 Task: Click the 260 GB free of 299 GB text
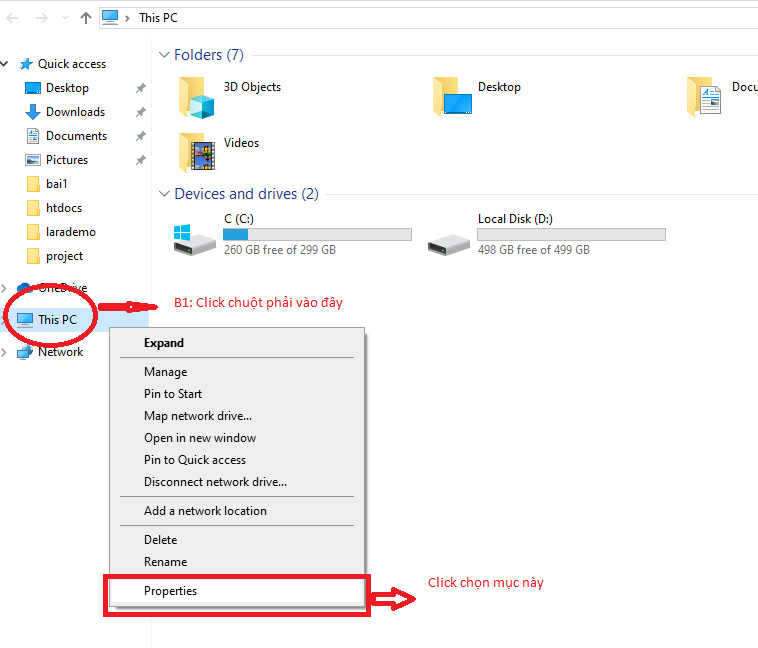pos(280,250)
